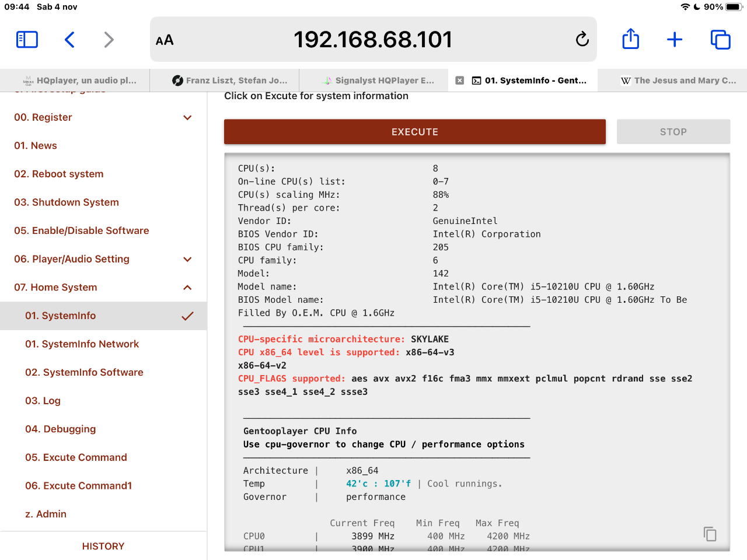Viewport: 747px width, 560px height.
Task: Switch to the Franz Liszt tab
Action: [x=230, y=80]
